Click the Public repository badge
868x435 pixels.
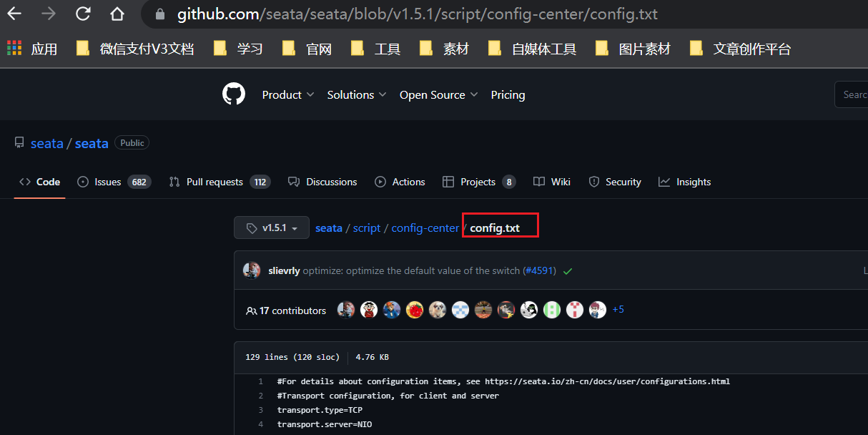132,143
